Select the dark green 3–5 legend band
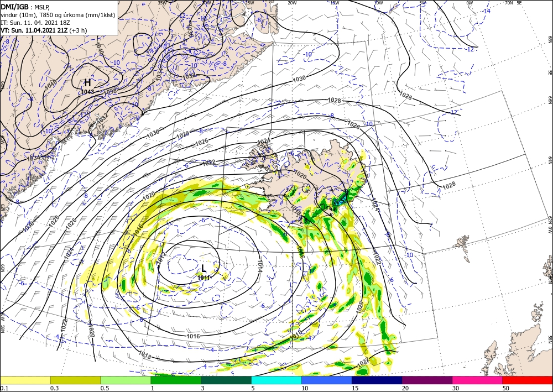The height and width of the screenshot is (392, 553). point(226,380)
